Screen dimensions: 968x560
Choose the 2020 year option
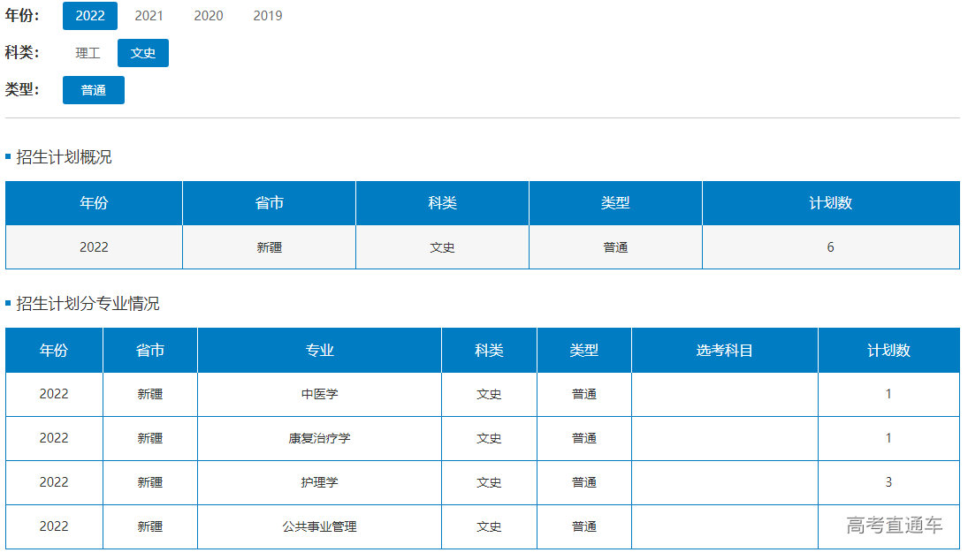coord(208,16)
